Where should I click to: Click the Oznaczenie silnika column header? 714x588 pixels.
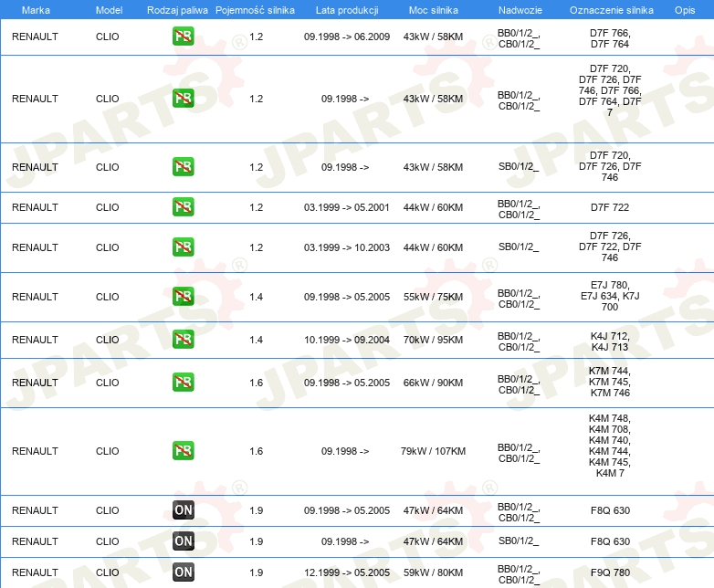(x=609, y=9)
